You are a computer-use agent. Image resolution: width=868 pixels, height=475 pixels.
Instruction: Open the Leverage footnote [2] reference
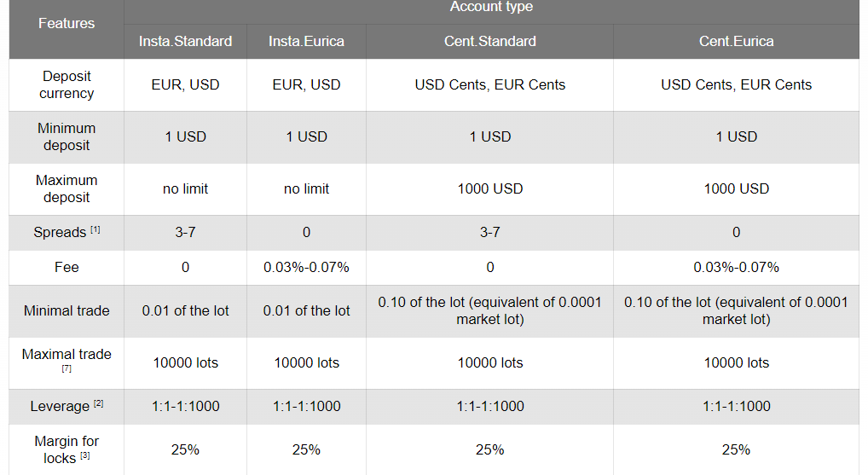[99, 403]
